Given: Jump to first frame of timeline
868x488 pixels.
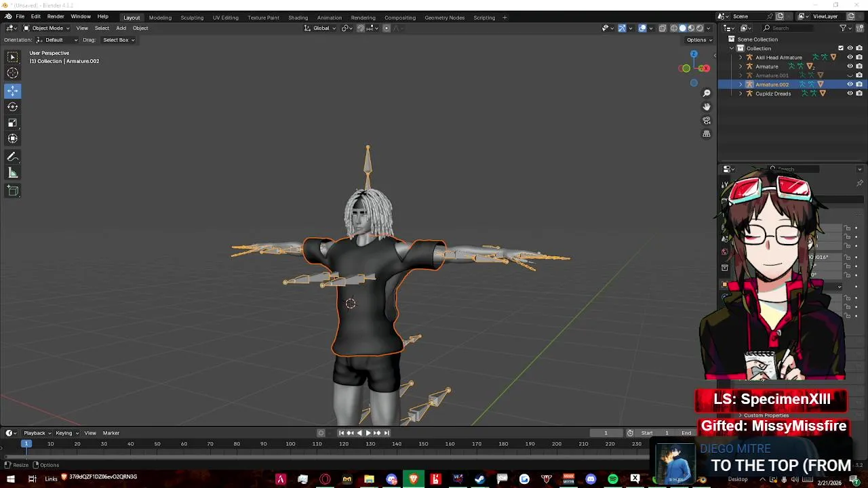Looking at the screenshot, I should pyautogui.click(x=341, y=433).
